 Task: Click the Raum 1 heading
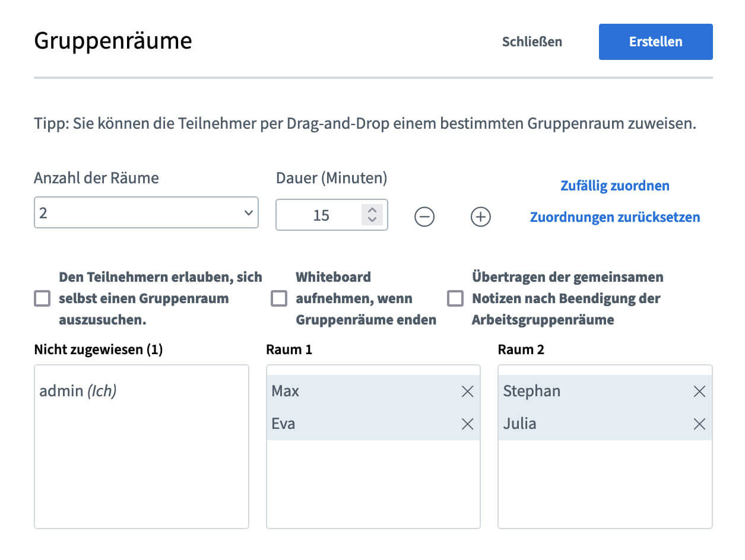289,349
